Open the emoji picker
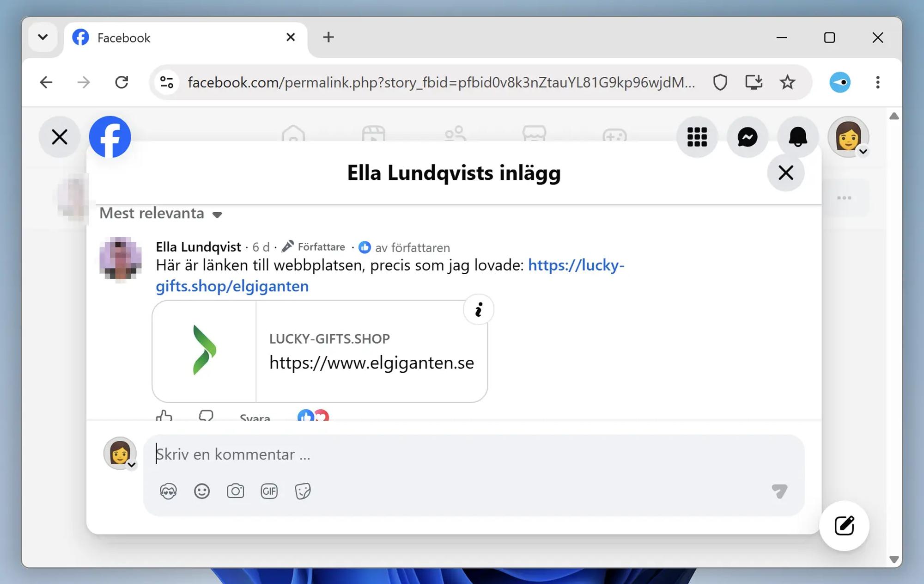The image size is (924, 584). coord(202,491)
